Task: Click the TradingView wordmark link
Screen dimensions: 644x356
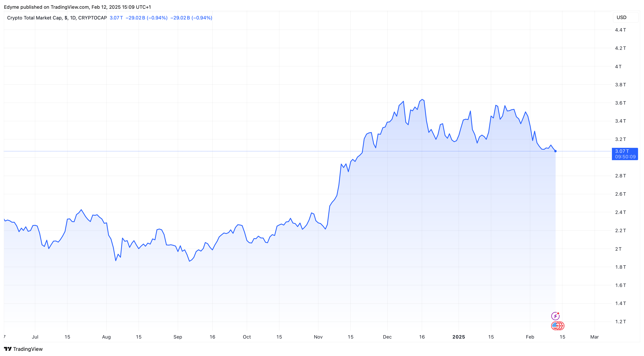Action: coord(28,349)
